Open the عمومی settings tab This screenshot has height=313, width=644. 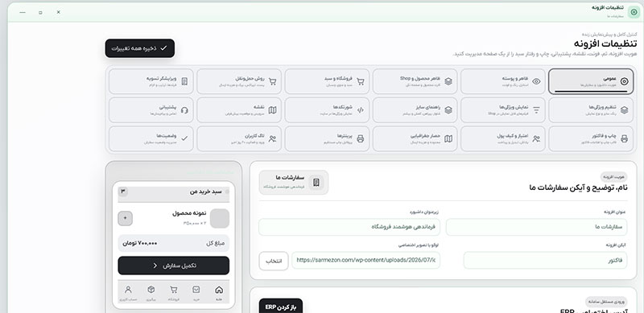pos(591,81)
